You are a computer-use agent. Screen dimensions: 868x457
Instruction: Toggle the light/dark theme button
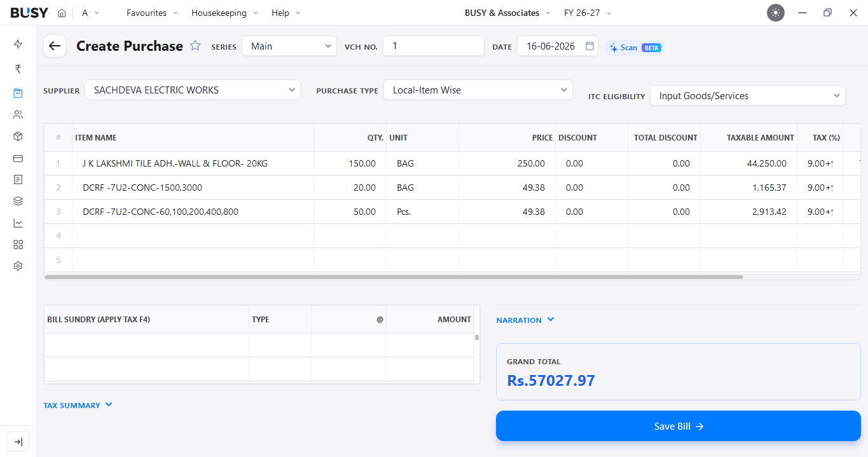click(x=776, y=13)
